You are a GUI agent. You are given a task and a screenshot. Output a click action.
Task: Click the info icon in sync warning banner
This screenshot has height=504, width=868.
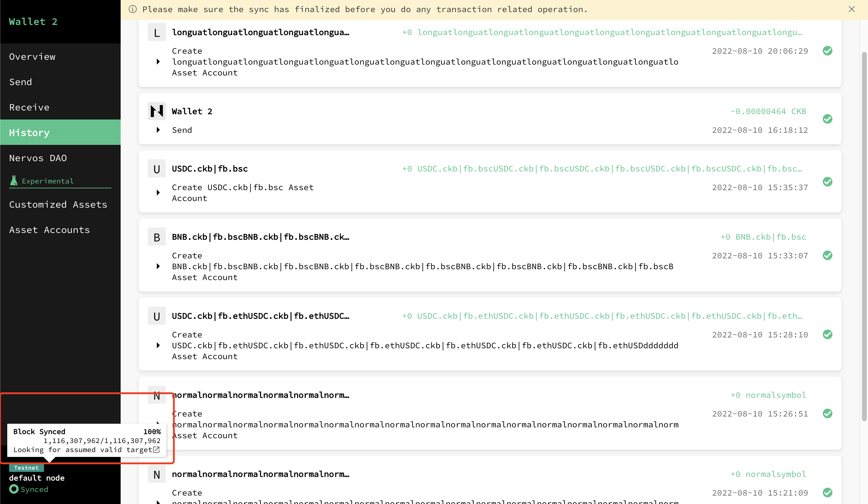point(133,9)
